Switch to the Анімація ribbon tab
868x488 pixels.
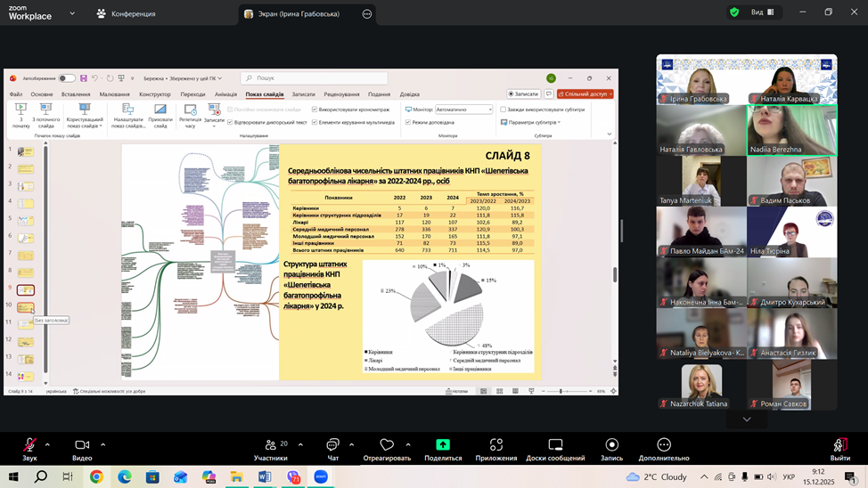pyautogui.click(x=225, y=94)
